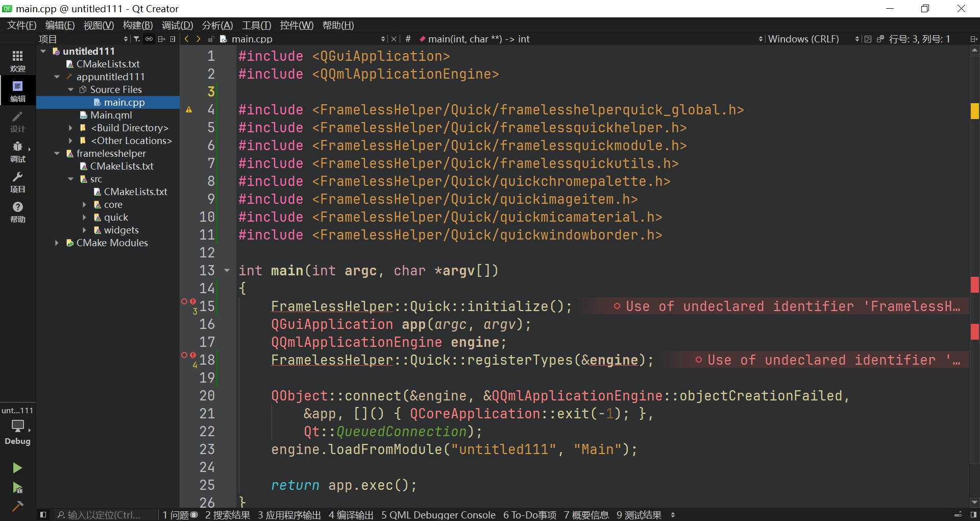Expand the <Other Locations> node

point(70,140)
